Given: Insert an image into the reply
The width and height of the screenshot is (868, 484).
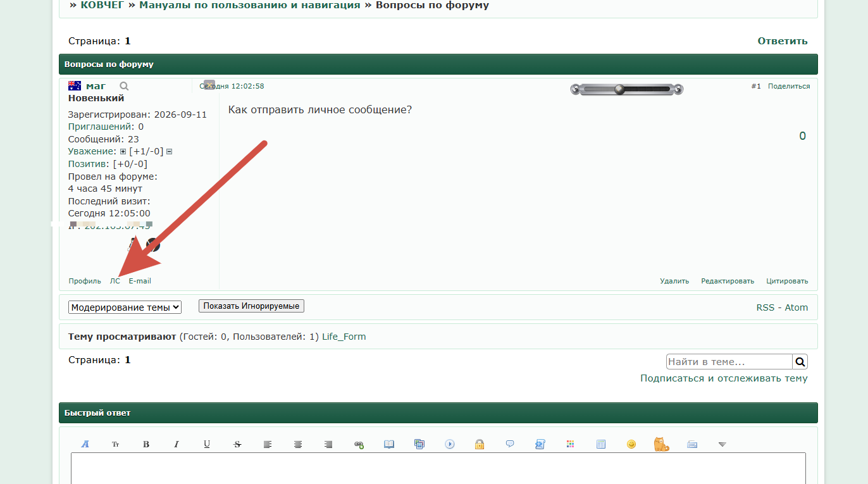Looking at the screenshot, I should tap(419, 444).
